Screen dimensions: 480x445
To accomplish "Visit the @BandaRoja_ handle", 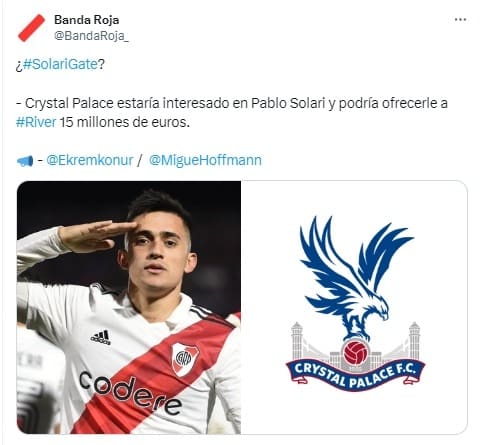I will click(x=91, y=36).
